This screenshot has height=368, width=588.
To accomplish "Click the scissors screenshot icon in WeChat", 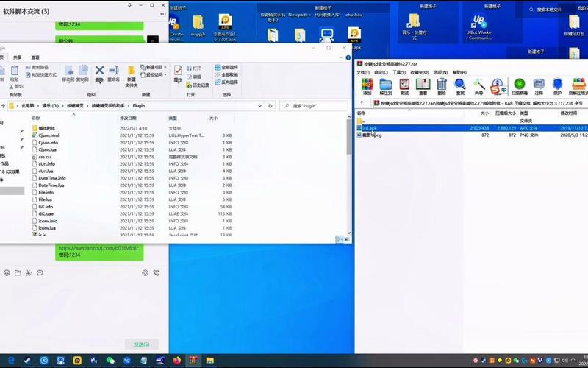I will 28,272.
